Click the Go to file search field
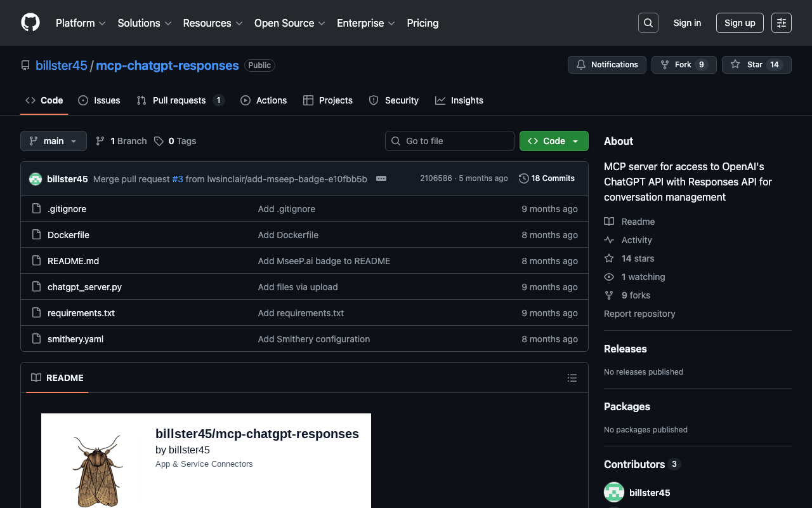Screen dimensions: 812x508 tap(450, 141)
